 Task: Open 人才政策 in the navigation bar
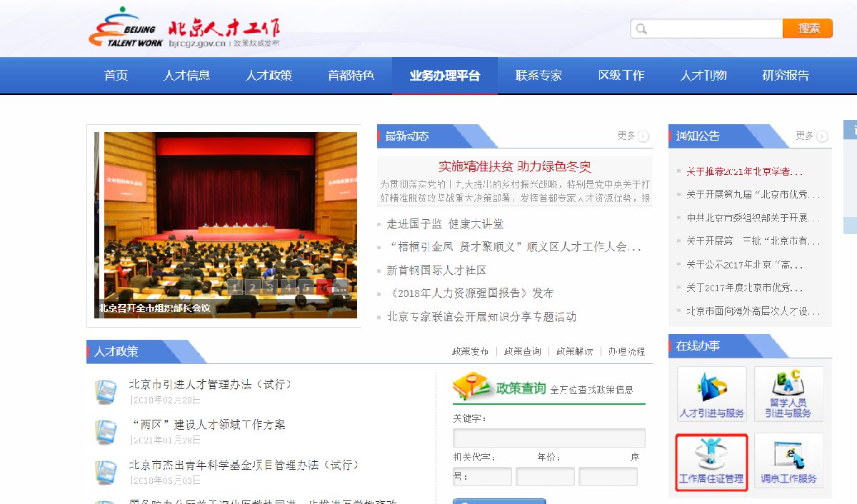point(269,76)
